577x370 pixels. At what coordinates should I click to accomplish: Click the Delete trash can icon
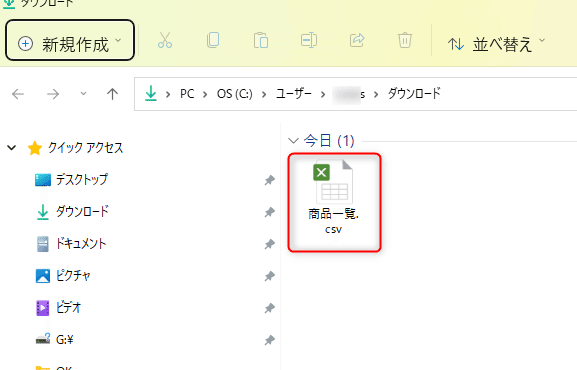405,40
